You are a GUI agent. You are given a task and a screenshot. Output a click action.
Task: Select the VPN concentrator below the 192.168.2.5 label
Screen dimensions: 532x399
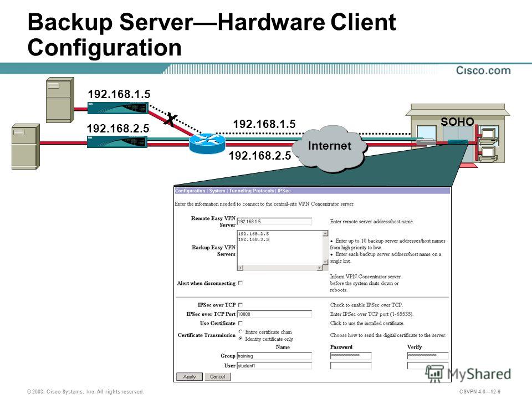tap(117, 141)
